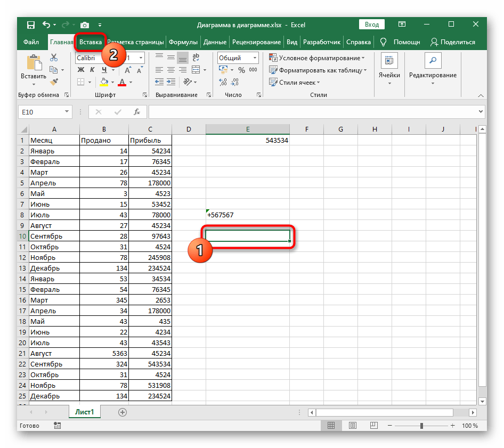
Task: Click the Paste clipboard icon
Action: point(34,62)
